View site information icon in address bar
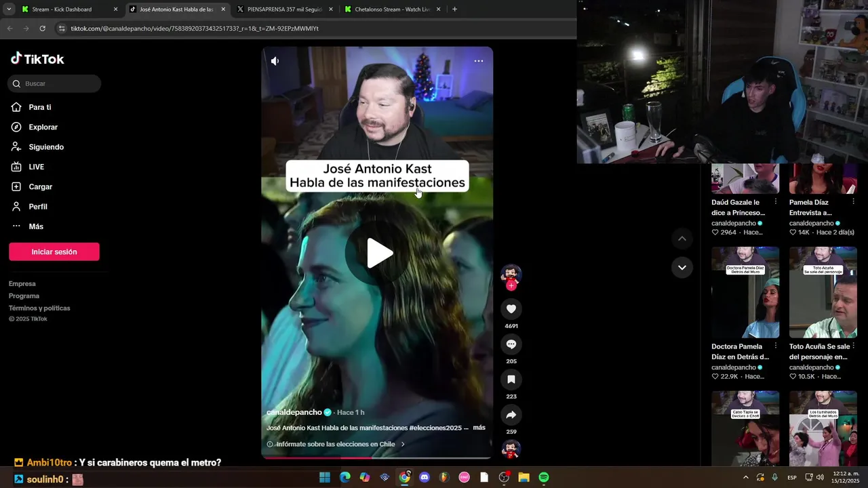 (62, 28)
